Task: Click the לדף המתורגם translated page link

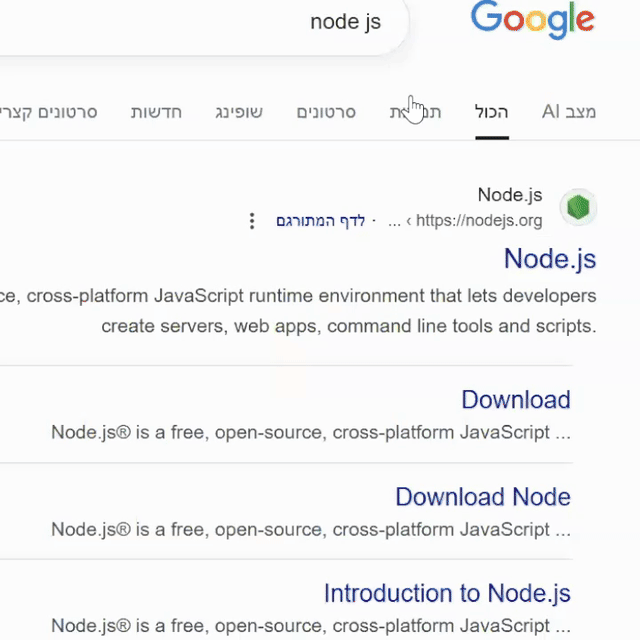Action: [x=320, y=221]
